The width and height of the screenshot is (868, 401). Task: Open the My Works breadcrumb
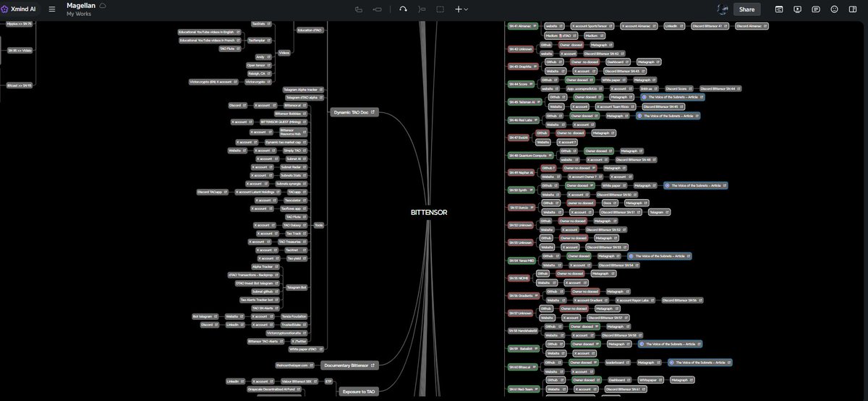(78, 14)
